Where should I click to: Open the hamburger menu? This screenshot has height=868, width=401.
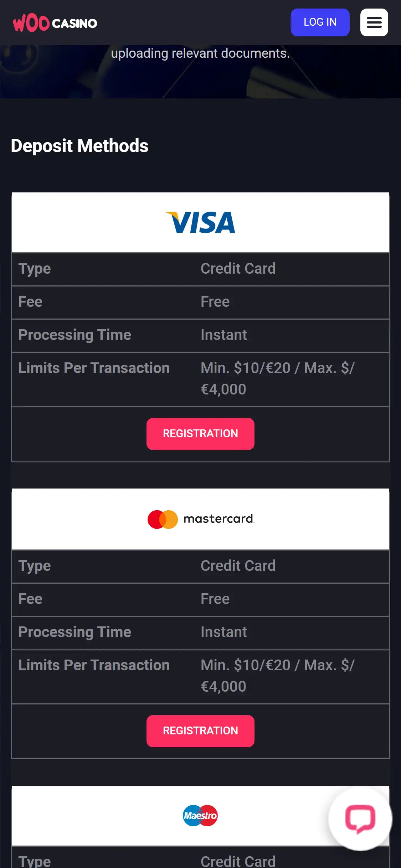(x=374, y=22)
